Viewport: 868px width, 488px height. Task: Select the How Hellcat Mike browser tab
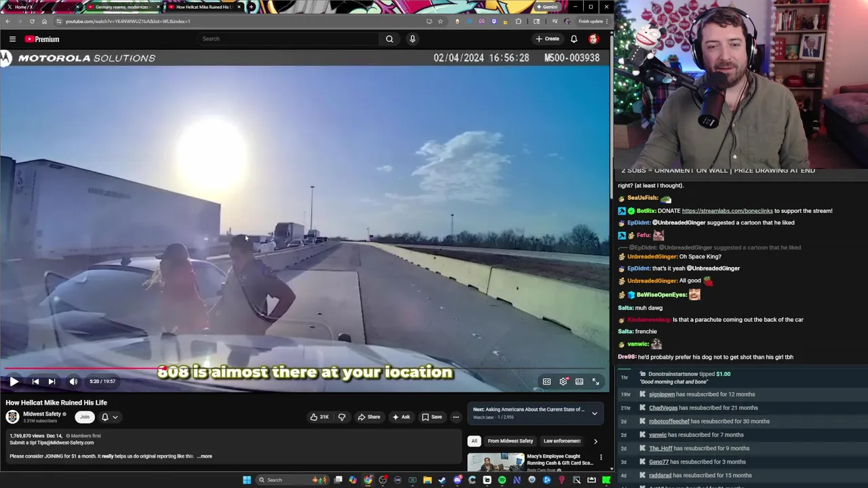205,7
